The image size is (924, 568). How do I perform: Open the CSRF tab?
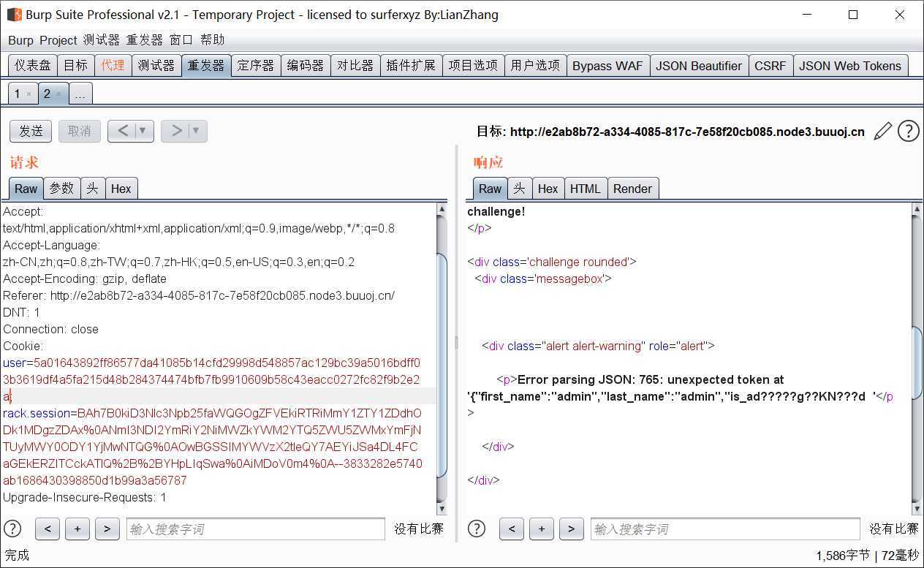tap(770, 65)
